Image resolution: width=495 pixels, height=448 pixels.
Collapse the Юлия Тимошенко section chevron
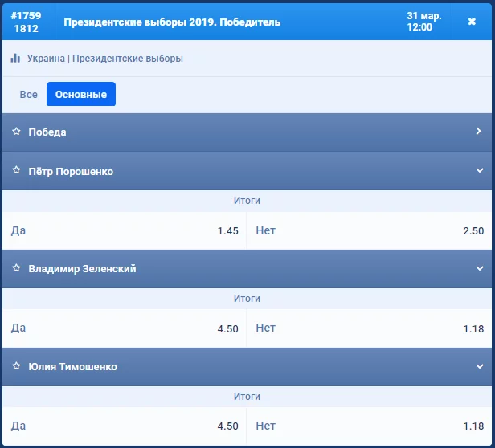480,366
